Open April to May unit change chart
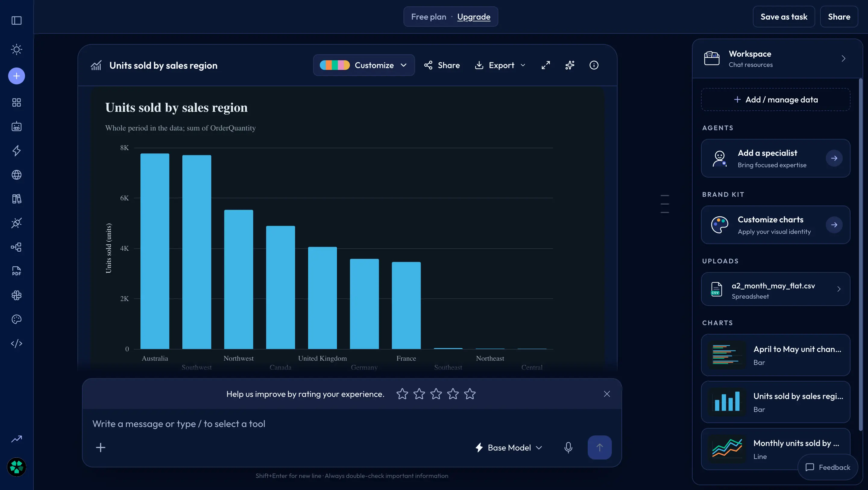The image size is (868, 490). (x=775, y=355)
